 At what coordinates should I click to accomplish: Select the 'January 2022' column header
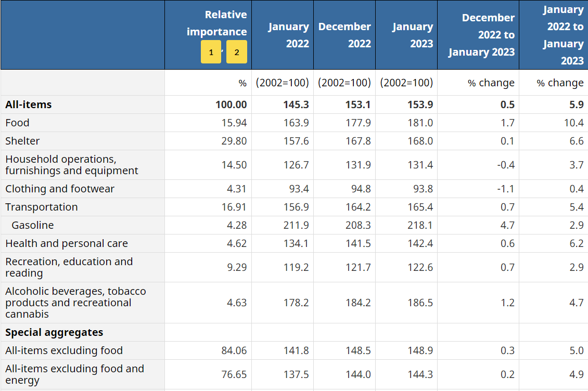(283, 35)
